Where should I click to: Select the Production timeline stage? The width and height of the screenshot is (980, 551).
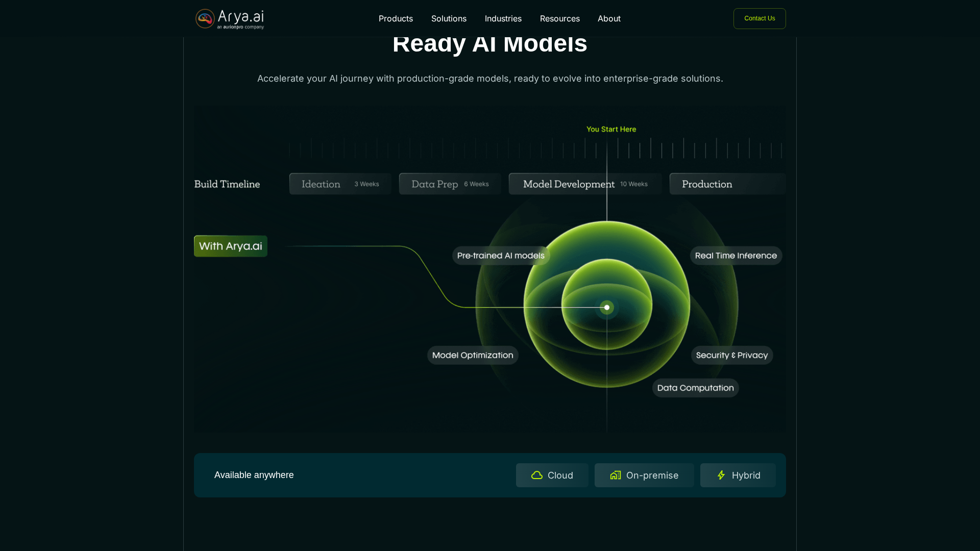(x=727, y=184)
